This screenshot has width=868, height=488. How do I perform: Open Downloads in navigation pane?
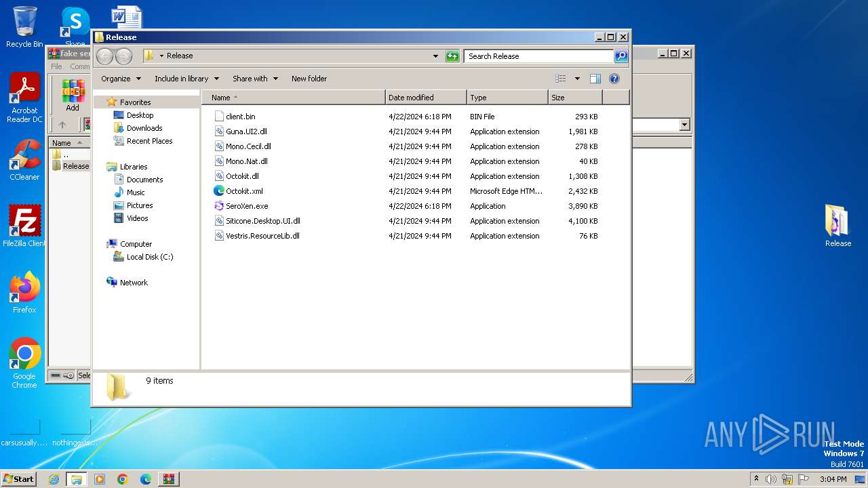[x=144, y=128]
